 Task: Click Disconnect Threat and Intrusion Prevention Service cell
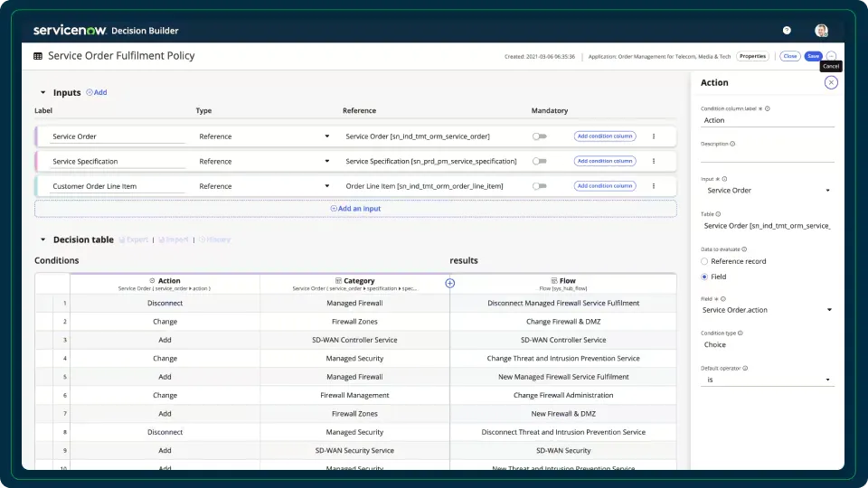[x=563, y=432]
